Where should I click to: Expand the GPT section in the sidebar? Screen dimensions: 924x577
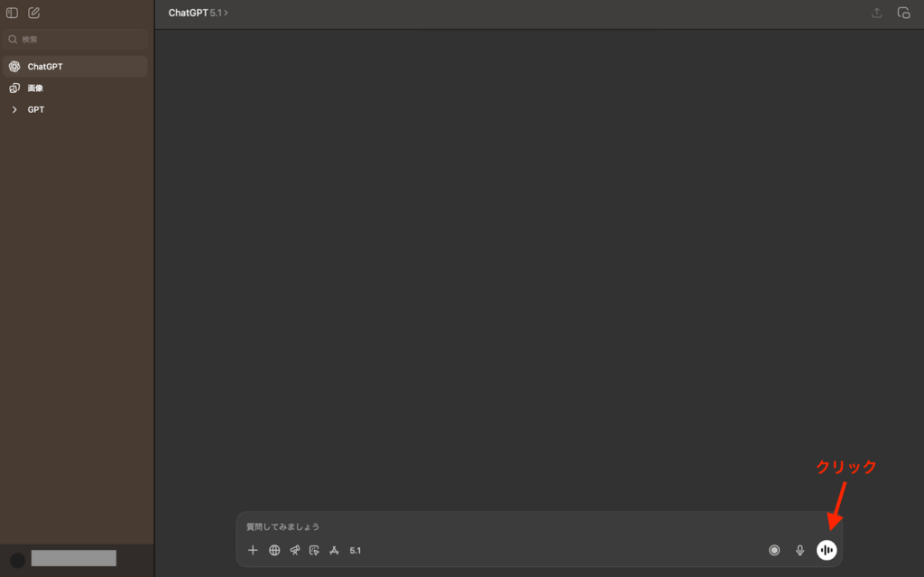coord(14,109)
